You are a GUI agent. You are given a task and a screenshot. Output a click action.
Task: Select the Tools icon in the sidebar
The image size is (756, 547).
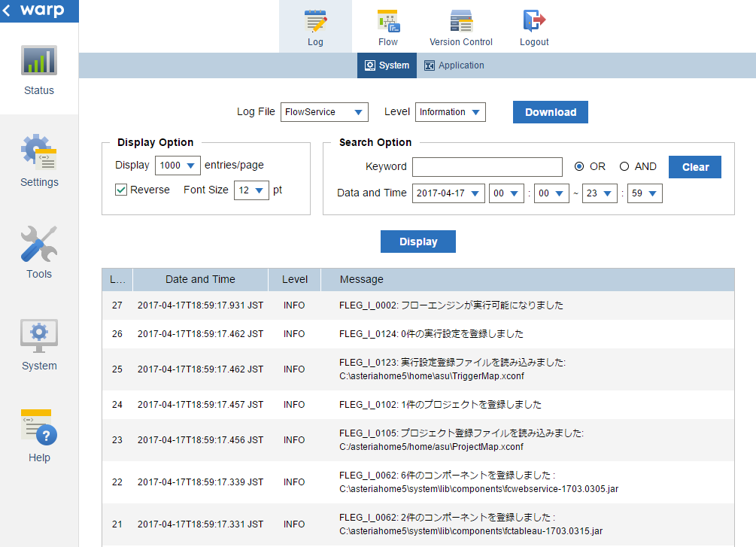(x=38, y=254)
